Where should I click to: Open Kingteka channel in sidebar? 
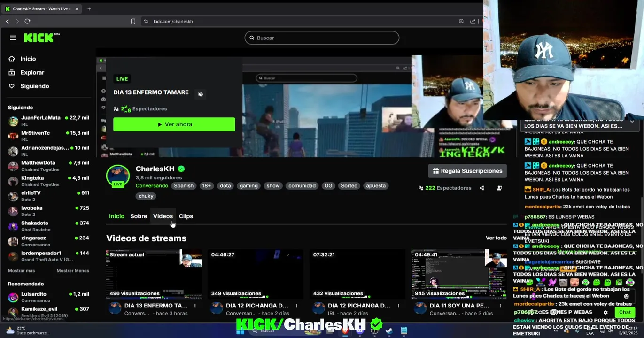point(48,181)
